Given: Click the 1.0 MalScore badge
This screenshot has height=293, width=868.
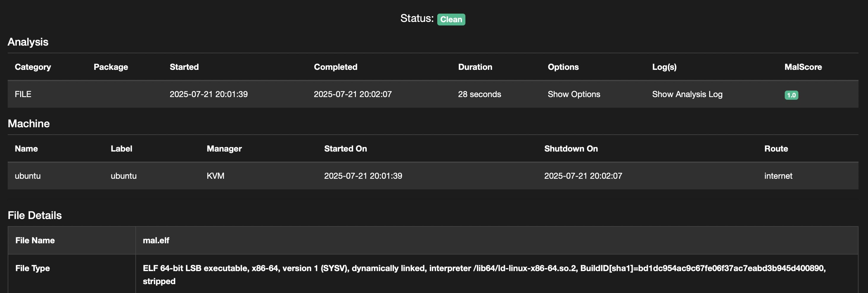Looking at the screenshot, I should coord(791,95).
